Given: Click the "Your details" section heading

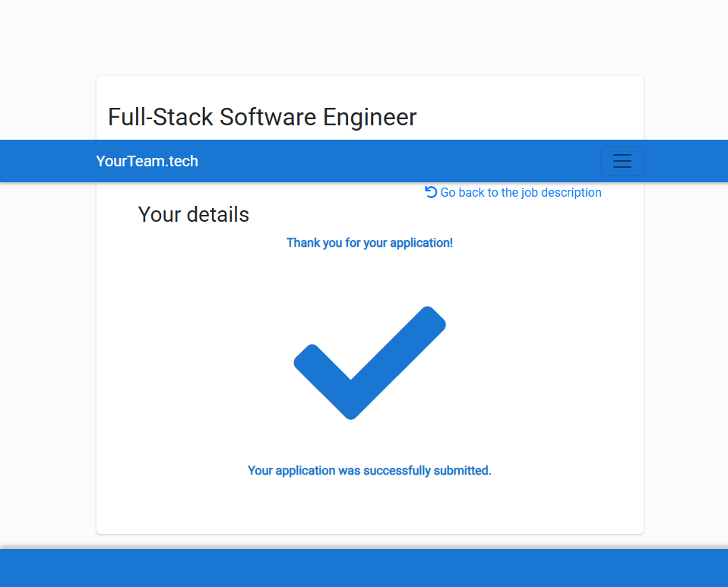Looking at the screenshot, I should coord(193,214).
